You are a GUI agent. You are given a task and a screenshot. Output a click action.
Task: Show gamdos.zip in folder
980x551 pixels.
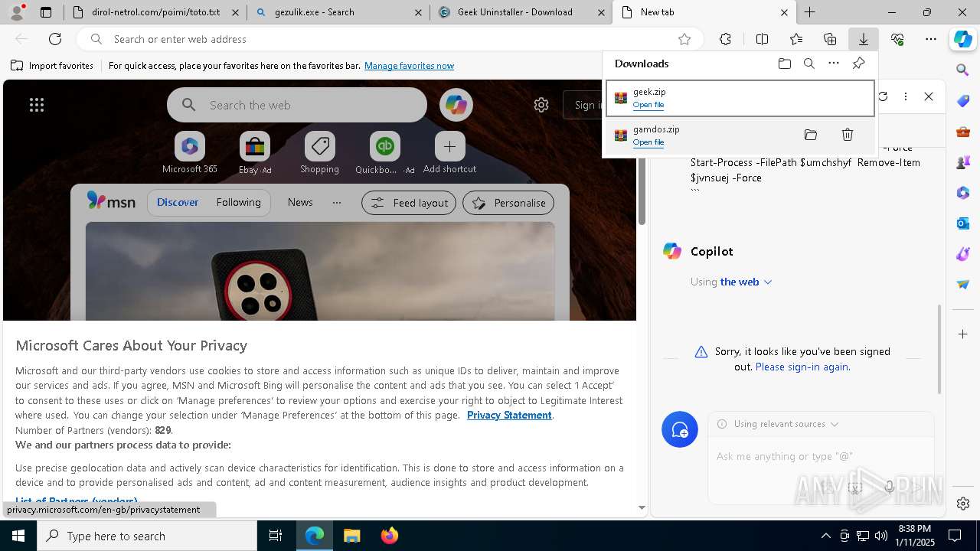coord(811,135)
